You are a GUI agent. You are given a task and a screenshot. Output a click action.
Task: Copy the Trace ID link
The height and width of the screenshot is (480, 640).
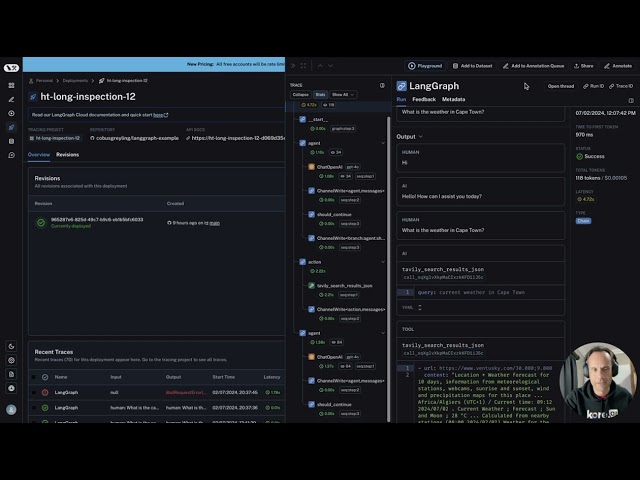pyautogui.click(x=621, y=86)
